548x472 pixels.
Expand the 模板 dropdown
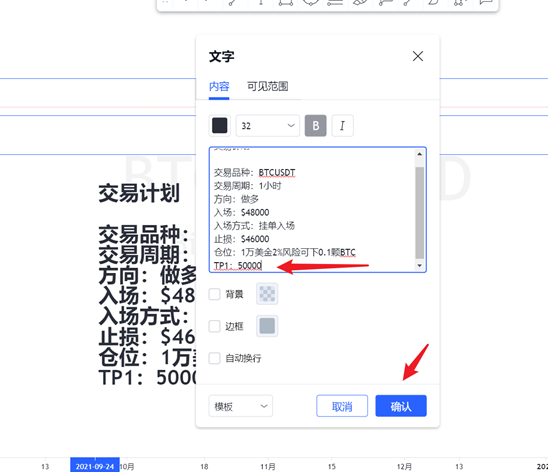tap(240, 406)
